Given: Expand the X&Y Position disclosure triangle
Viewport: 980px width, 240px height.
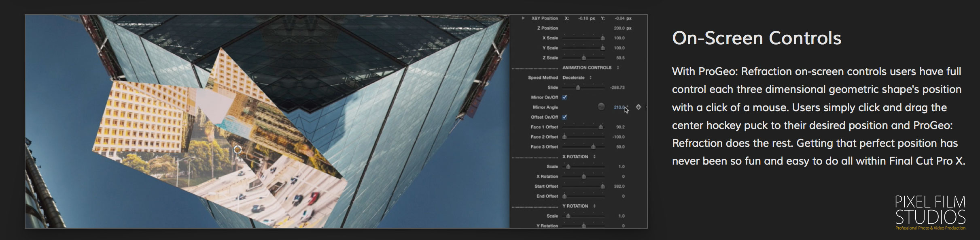Looking at the screenshot, I should coord(523,18).
